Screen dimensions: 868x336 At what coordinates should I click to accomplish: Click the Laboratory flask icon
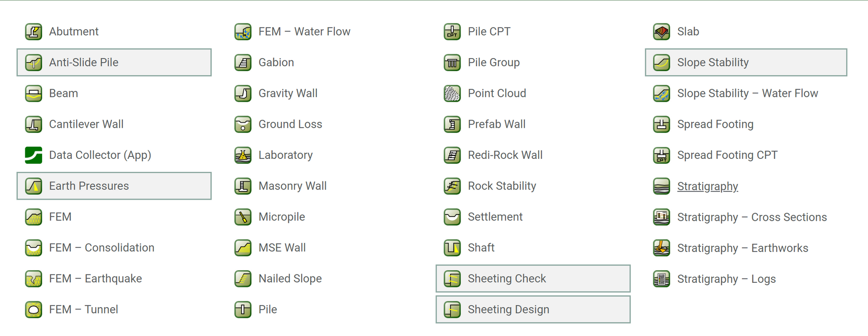pyautogui.click(x=243, y=155)
